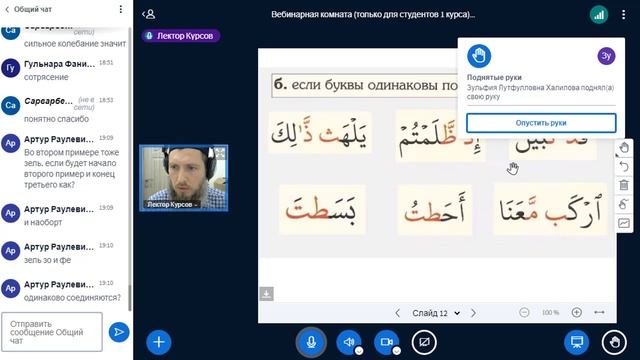Zoom in the presentation

[576, 313]
